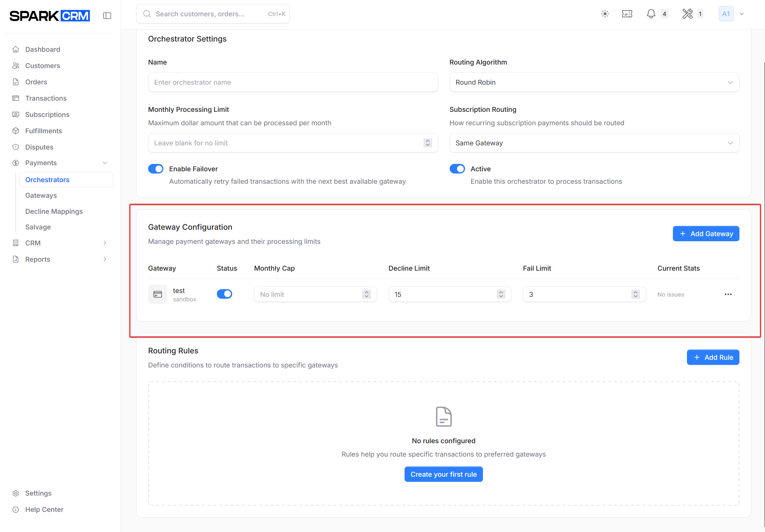
Task: Click Decline Limit stepper arrows
Action: [x=501, y=294]
